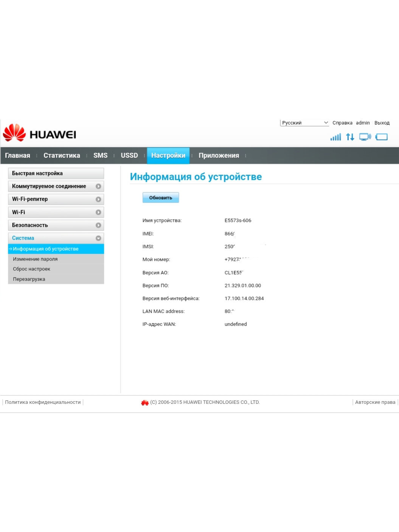Click the small Huawei logo in the footer
The width and height of the screenshot is (399, 532).
pos(144,403)
